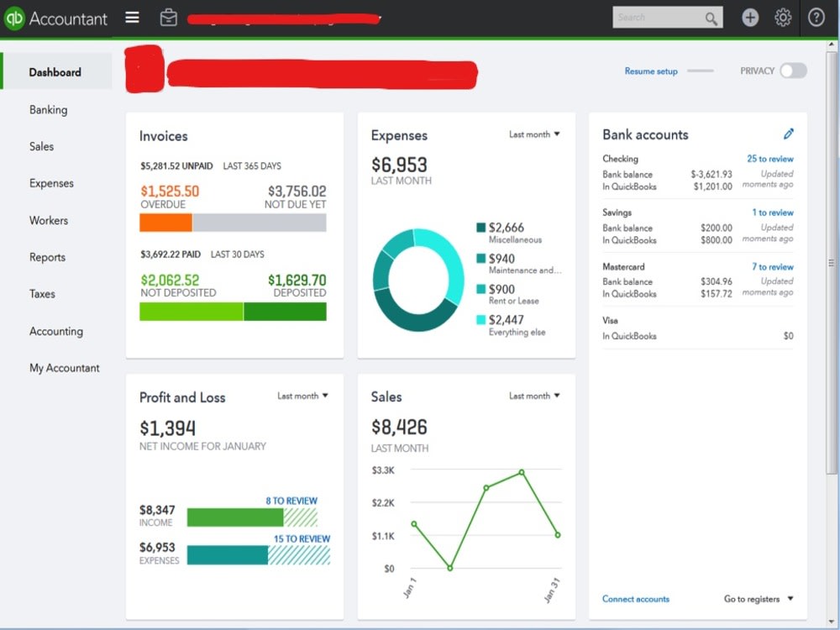Open Sales in the sidebar
This screenshot has width=840, height=630.
(x=41, y=146)
